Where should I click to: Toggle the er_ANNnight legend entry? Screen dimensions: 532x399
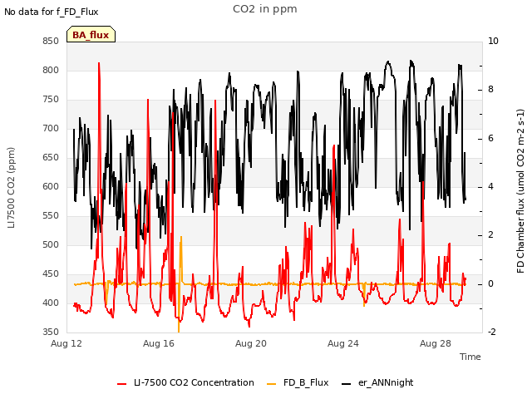pos(377,382)
